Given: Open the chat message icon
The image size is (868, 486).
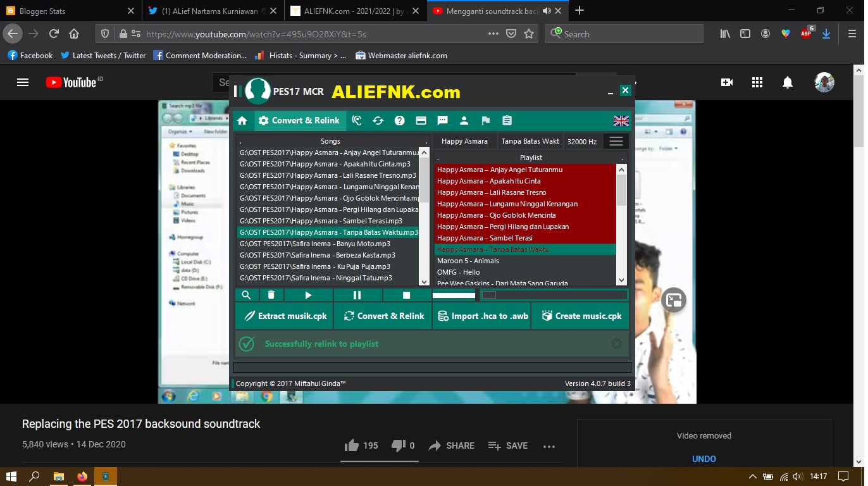Looking at the screenshot, I should 442,121.
